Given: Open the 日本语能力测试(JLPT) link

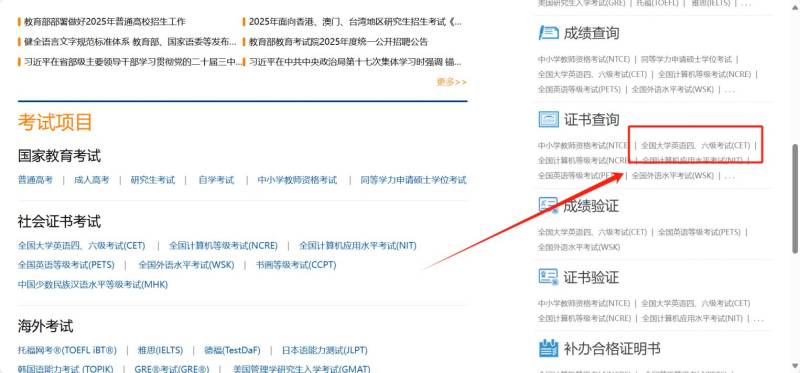Looking at the screenshot, I should tap(324, 351).
